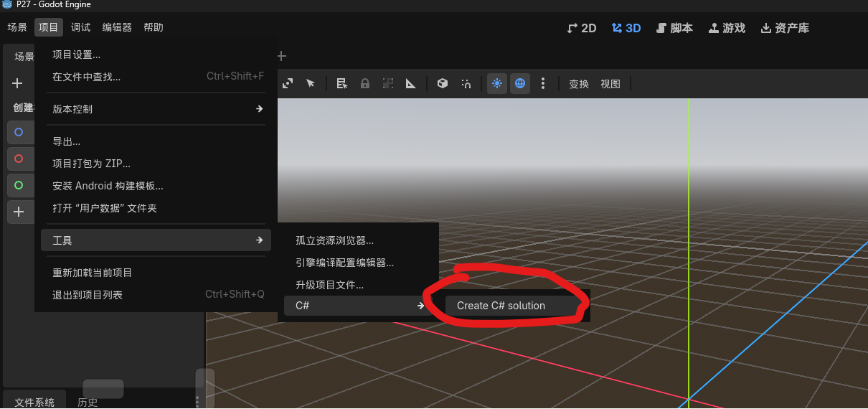Screen dimensions: 868x409
Task: Choose 升级项目文件... entry
Action: [x=358, y=285]
